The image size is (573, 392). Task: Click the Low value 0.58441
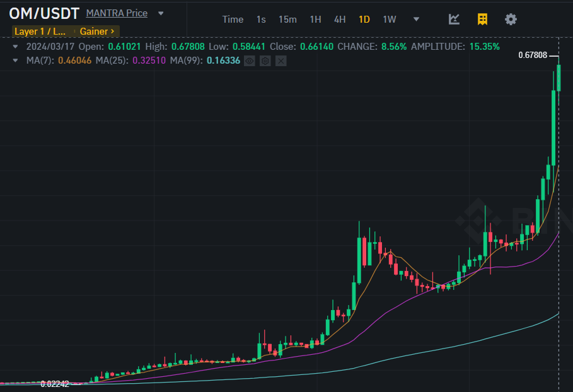[x=249, y=47]
